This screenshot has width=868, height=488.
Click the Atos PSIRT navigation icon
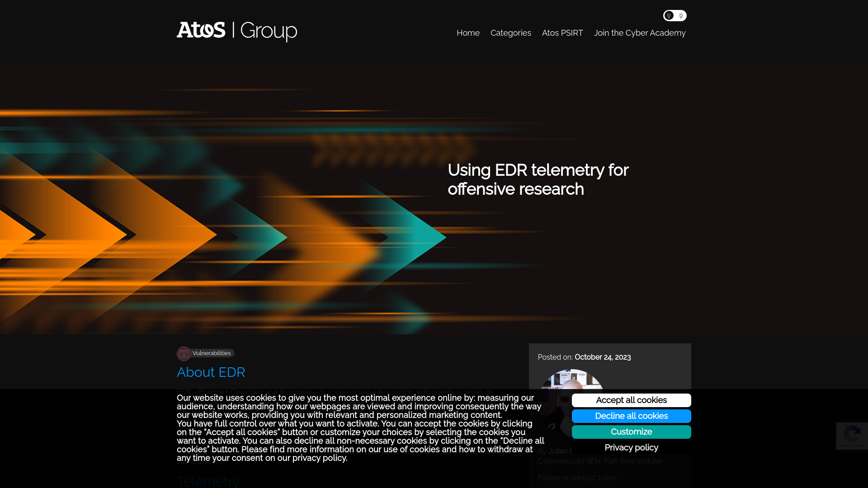562,33
